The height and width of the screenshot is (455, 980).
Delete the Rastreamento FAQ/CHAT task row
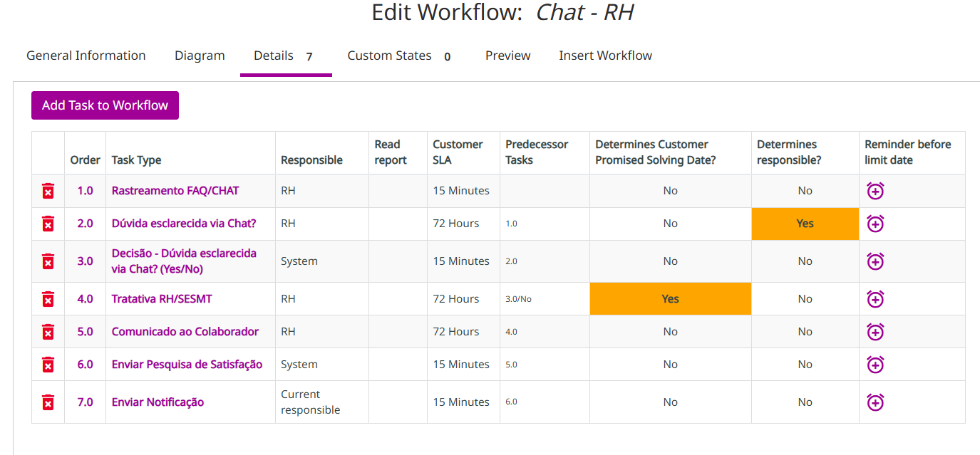click(48, 191)
